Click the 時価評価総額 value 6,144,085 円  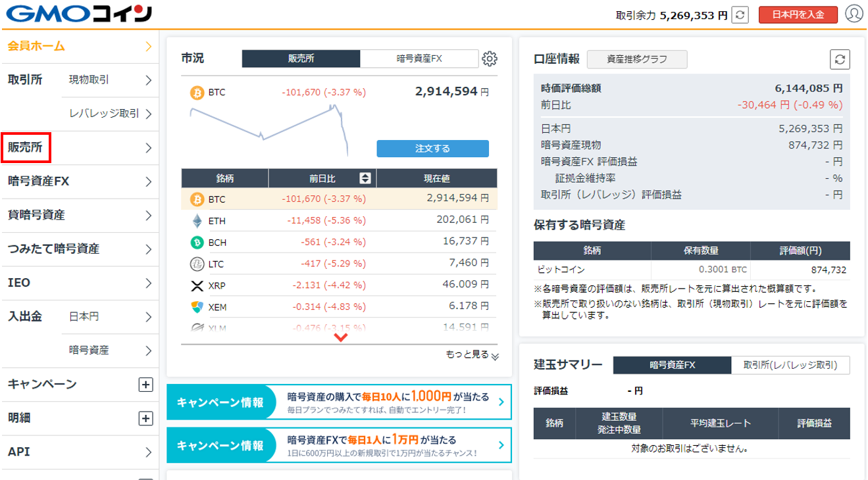tap(809, 87)
